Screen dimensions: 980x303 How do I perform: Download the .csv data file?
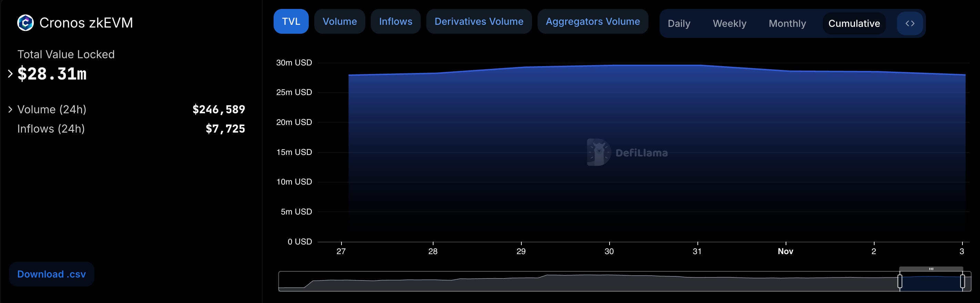click(x=52, y=274)
